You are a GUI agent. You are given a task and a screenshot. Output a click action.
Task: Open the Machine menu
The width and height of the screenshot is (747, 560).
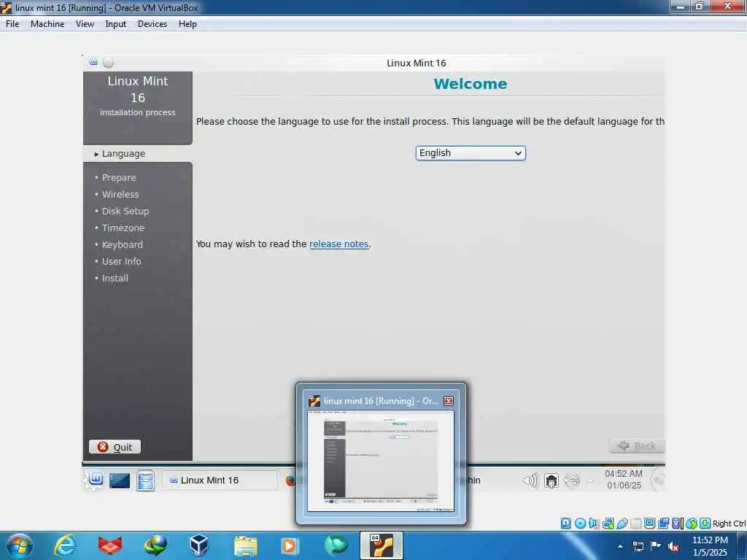47,24
